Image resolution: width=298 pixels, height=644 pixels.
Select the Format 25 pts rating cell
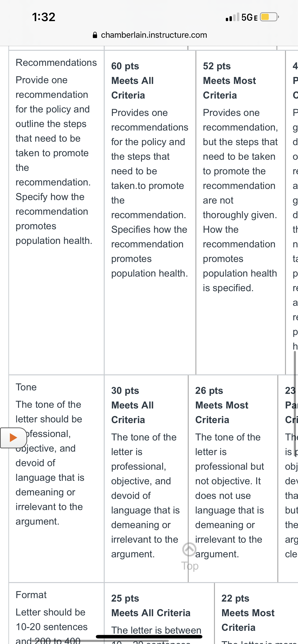click(x=159, y=613)
